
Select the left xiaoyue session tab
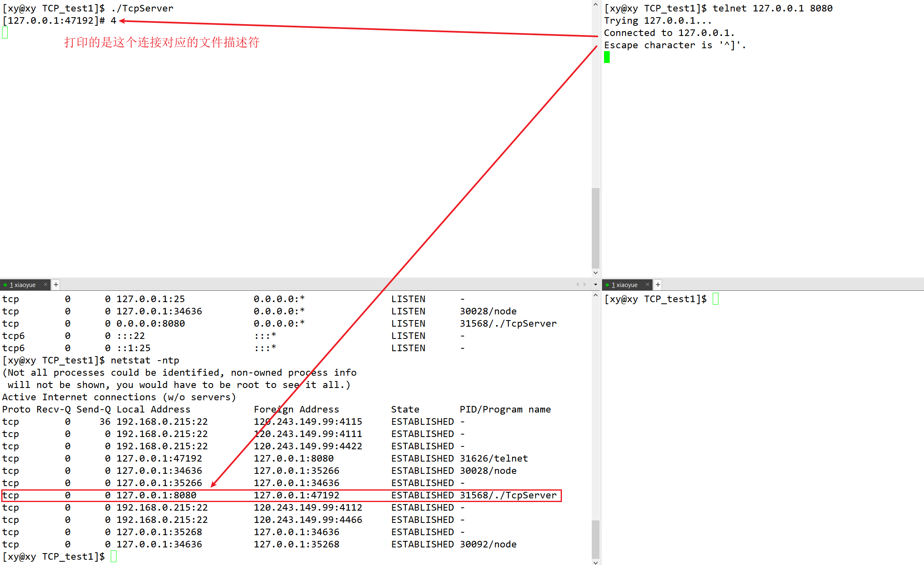[23, 285]
